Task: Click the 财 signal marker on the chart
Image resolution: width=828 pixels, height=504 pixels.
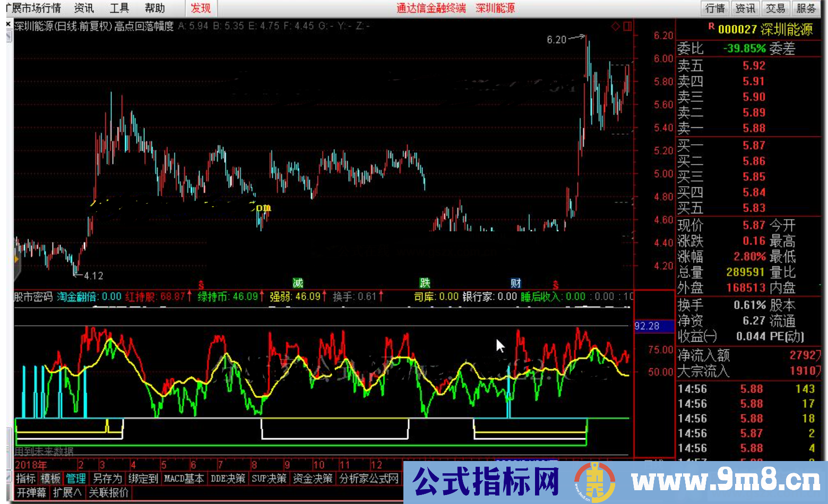Action: click(x=516, y=283)
